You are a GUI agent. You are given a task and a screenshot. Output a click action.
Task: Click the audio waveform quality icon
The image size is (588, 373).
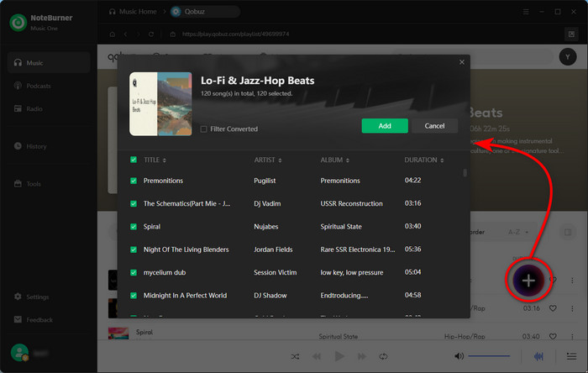(x=538, y=356)
